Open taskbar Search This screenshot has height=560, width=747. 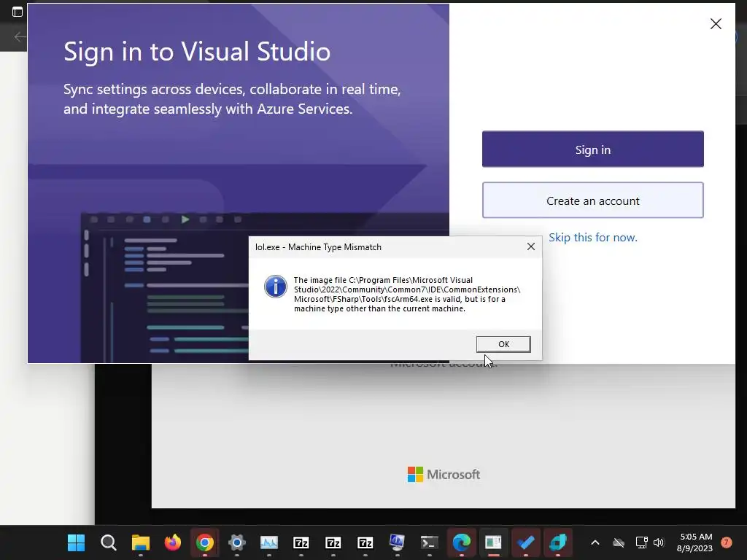pos(108,542)
